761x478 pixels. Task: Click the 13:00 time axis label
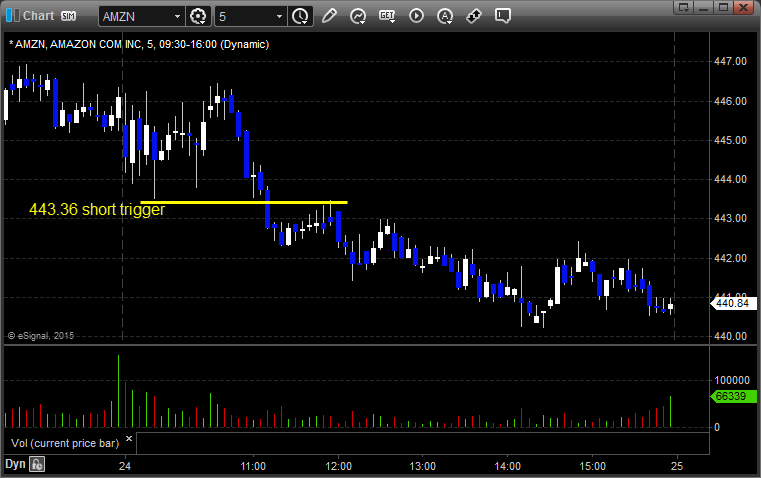click(423, 466)
